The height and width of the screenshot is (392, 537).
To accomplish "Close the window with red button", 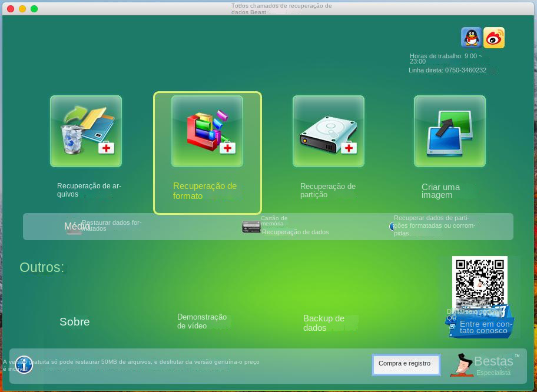I will (11, 9).
